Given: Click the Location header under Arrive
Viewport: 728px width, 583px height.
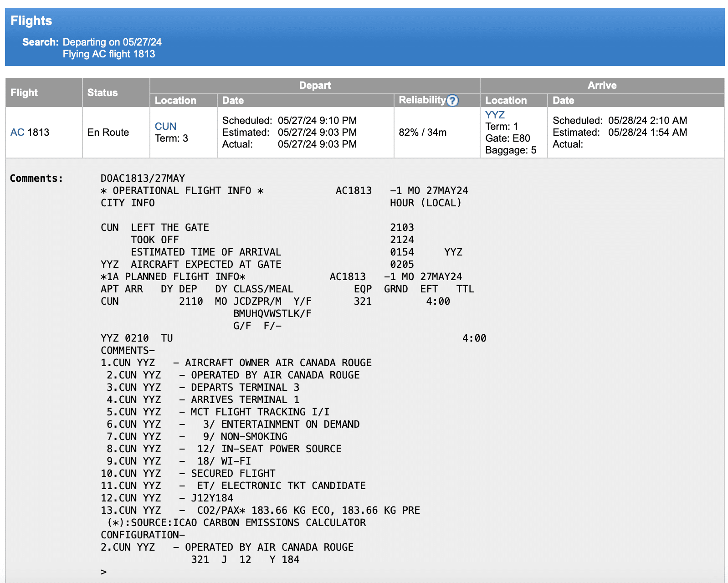Looking at the screenshot, I should click(506, 101).
